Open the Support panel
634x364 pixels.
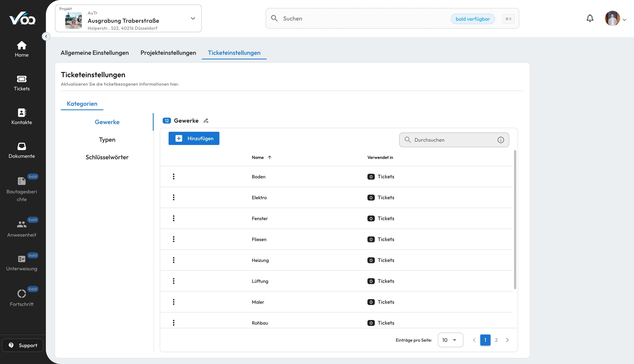pos(22,345)
